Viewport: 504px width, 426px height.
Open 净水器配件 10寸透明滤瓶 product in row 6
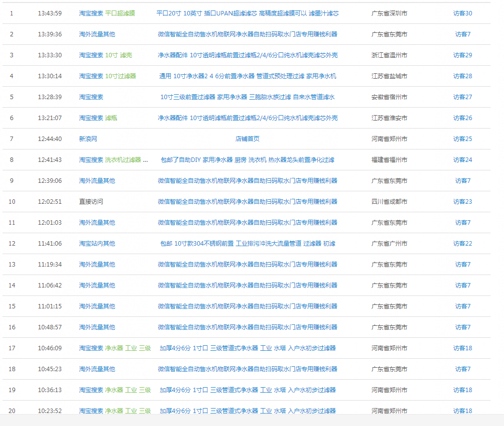point(248,118)
